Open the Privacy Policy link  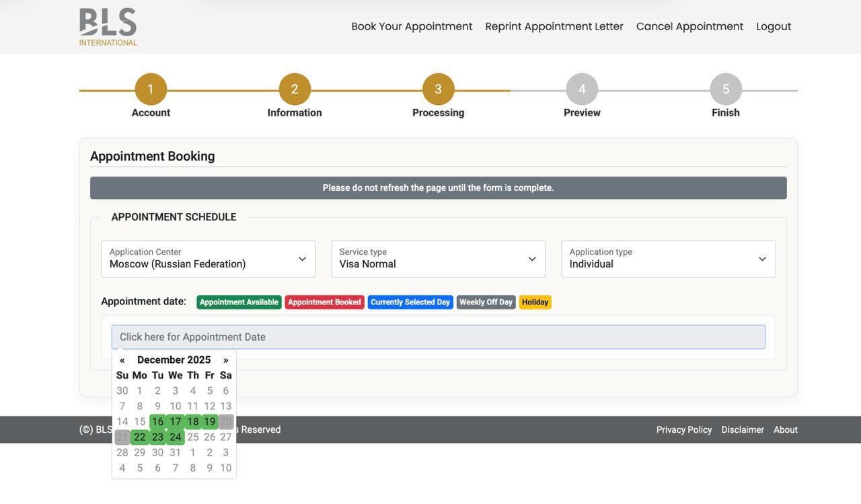684,430
